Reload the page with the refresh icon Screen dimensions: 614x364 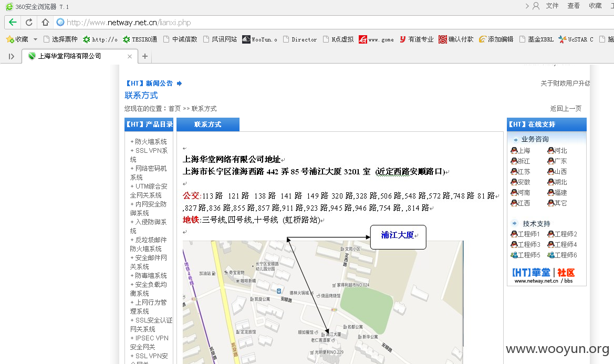point(29,22)
